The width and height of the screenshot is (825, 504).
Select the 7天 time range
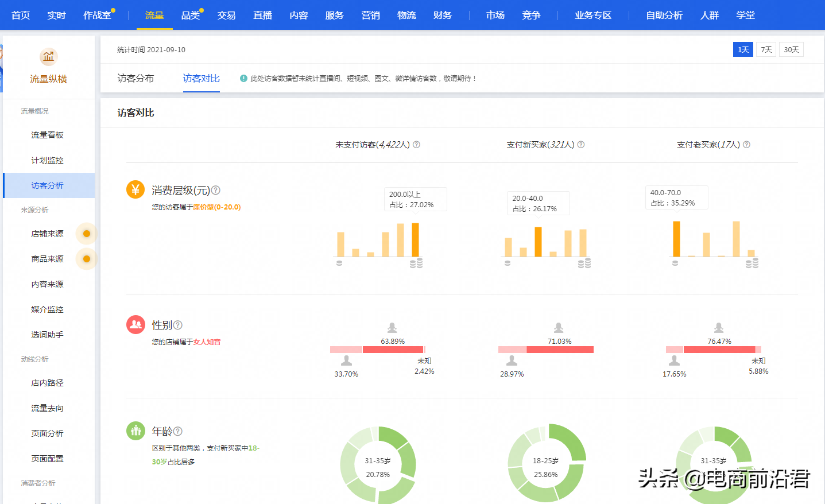coord(765,49)
